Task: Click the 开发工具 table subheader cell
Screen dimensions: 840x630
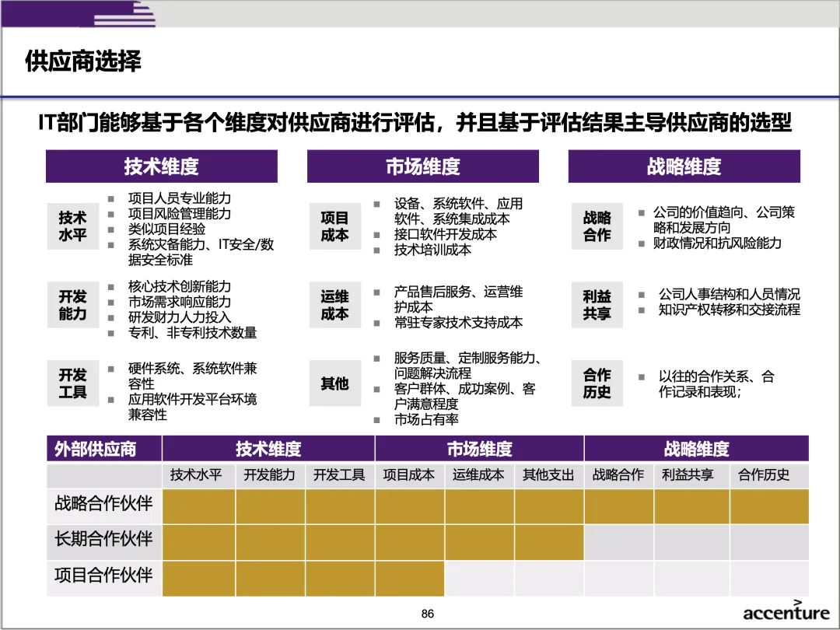Action: click(x=340, y=475)
